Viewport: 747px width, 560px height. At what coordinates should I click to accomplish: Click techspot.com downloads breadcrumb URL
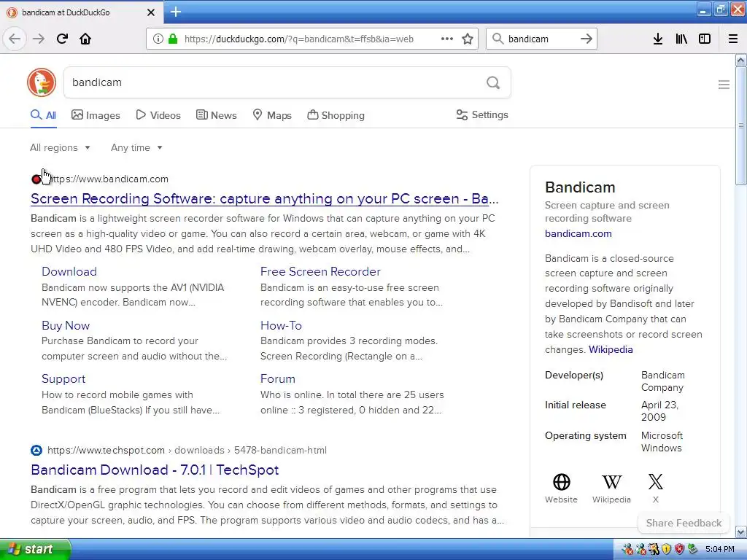(x=187, y=450)
